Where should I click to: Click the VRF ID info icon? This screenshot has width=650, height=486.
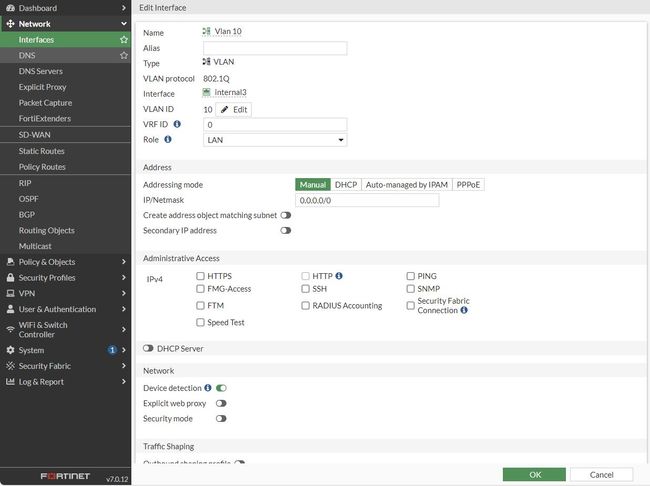click(x=177, y=124)
